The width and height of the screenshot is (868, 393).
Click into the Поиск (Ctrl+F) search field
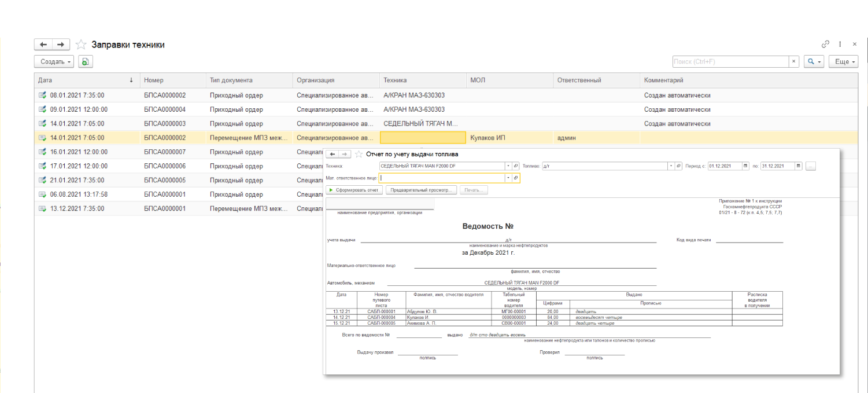tap(730, 61)
